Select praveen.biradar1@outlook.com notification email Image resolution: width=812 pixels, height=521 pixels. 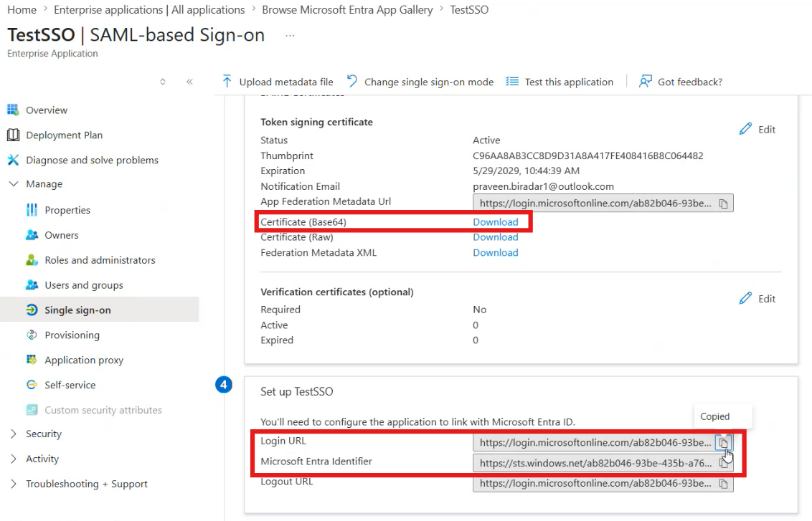point(543,186)
